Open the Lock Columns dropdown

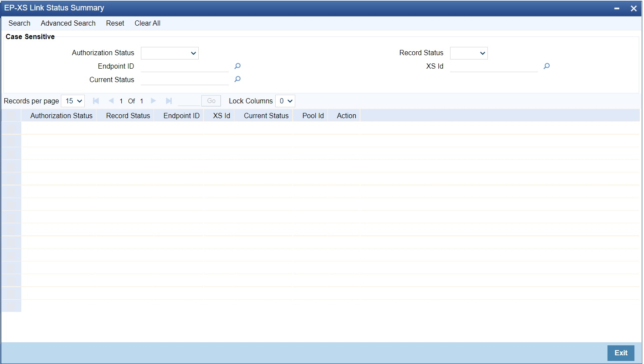[x=285, y=101]
